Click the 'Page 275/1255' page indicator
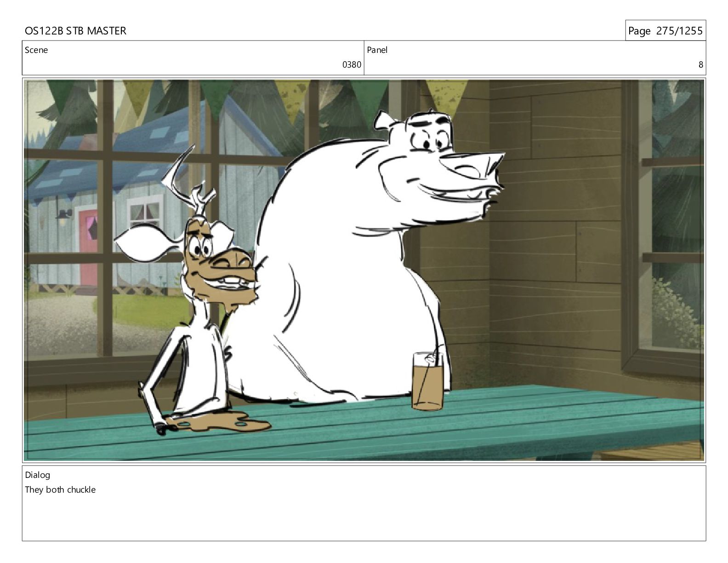Image resolution: width=728 pixels, height=563 pixels. pyautogui.click(x=665, y=31)
